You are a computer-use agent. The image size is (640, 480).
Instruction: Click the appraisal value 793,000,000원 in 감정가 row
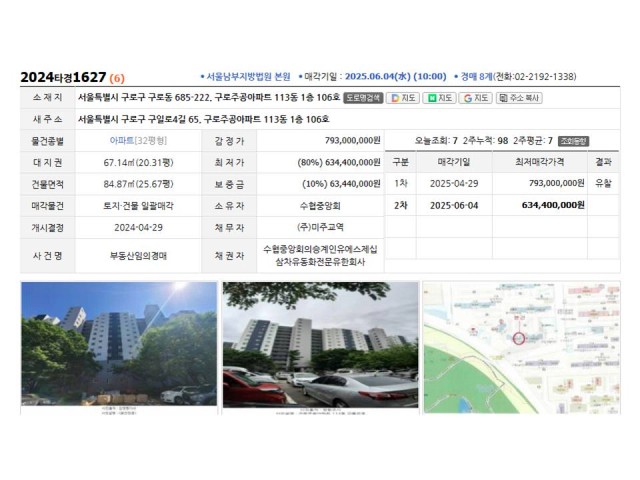[353, 140]
